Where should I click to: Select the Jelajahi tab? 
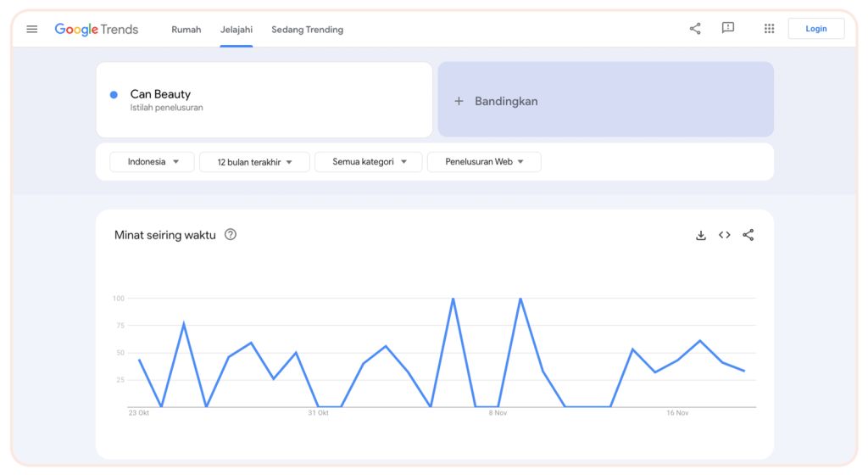[236, 30]
